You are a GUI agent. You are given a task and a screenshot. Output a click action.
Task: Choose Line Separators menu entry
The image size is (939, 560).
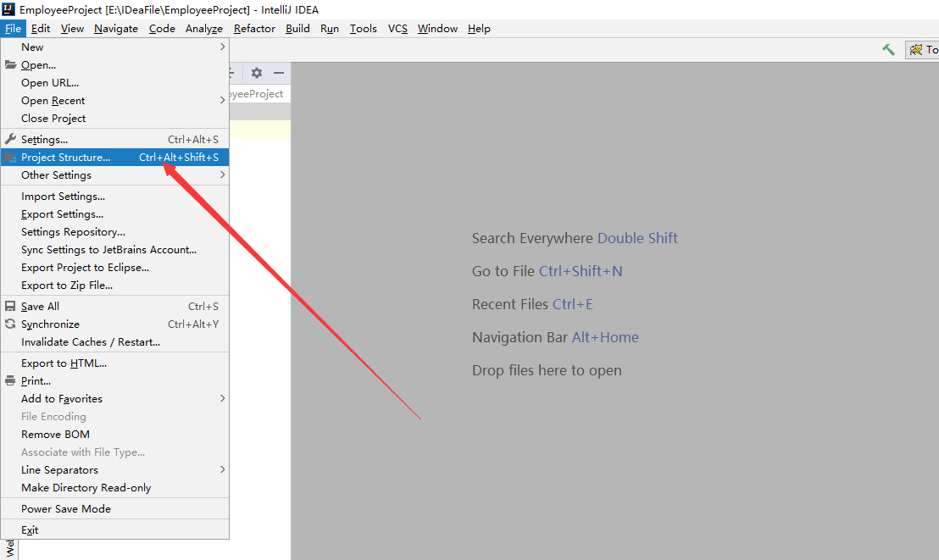(x=115, y=469)
